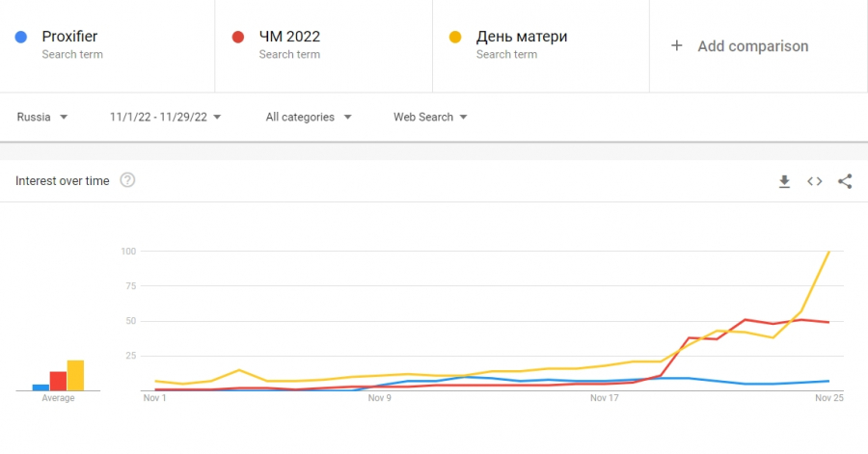Image resolution: width=868 pixels, height=454 pixels.
Task: Change the Web Search type dropdown
Action: coord(430,118)
